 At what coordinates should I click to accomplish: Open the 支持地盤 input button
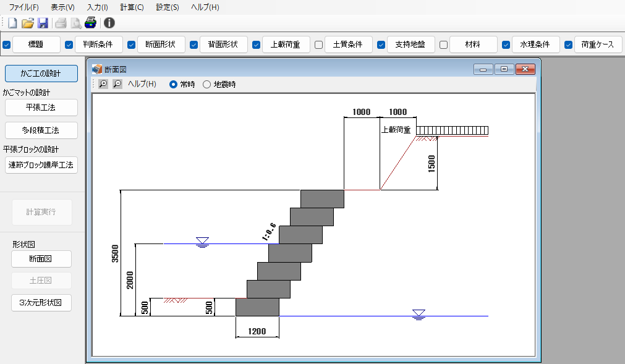click(x=410, y=44)
